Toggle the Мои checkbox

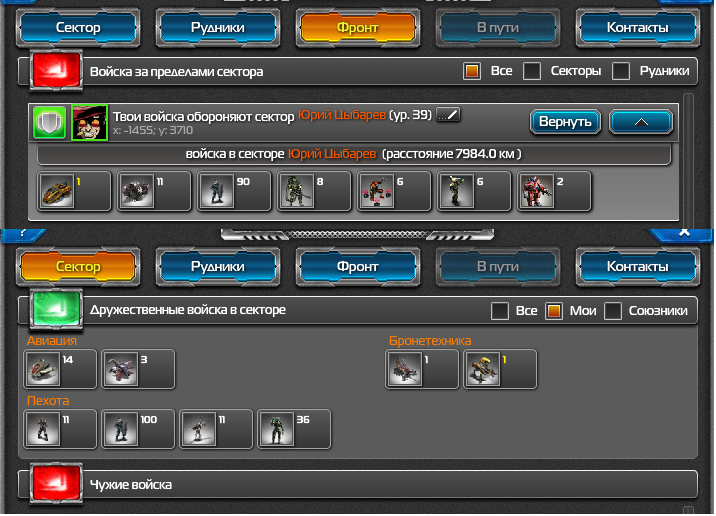point(554,311)
